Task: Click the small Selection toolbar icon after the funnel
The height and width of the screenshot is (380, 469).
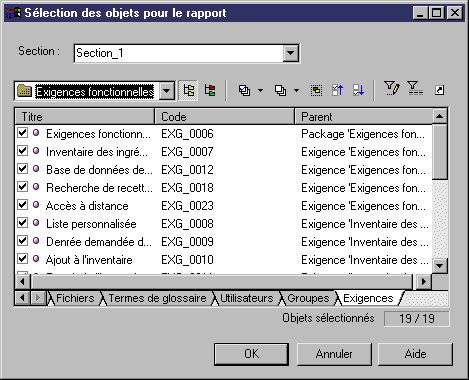Action: [439, 90]
